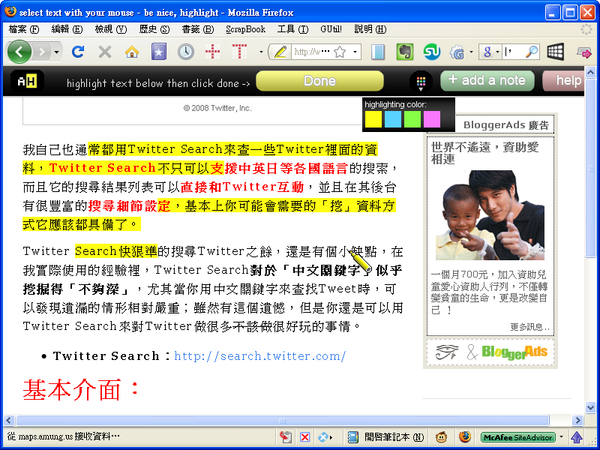The width and height of the screenshot is (600, 450).
Task: Choose the pink highlighting color
Action: pyautogui.click(x=432, y=119)
